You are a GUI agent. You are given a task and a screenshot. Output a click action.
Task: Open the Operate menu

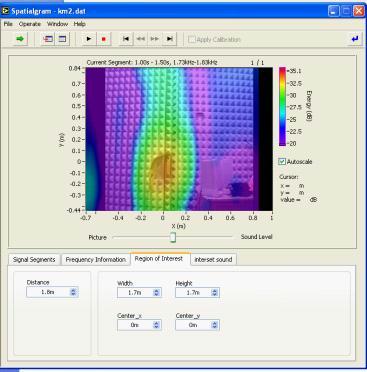30,24
